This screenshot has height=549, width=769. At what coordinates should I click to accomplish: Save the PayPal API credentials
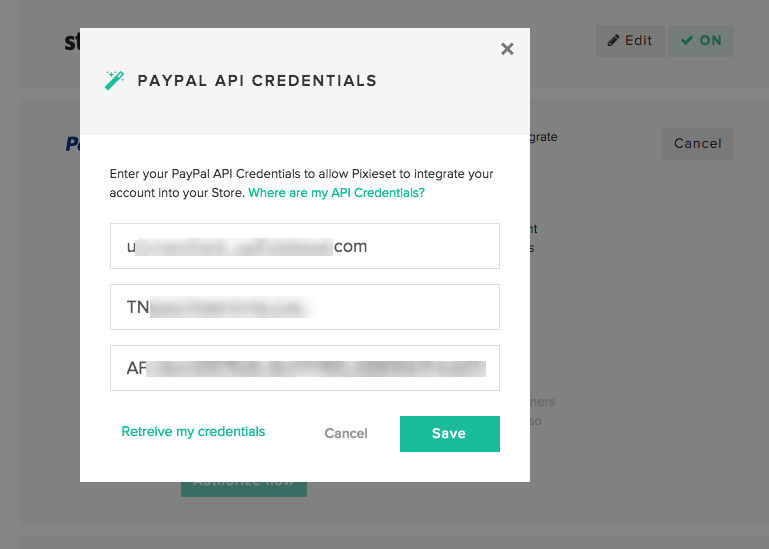[x=450, y=434]
